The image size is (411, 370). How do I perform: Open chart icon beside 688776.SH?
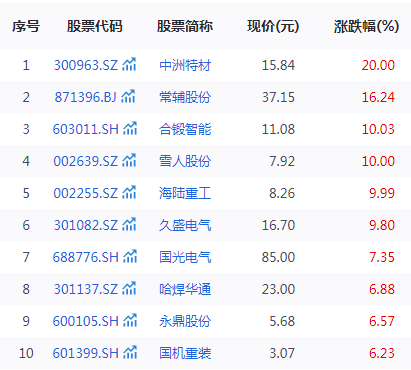[x=130, y=257]
